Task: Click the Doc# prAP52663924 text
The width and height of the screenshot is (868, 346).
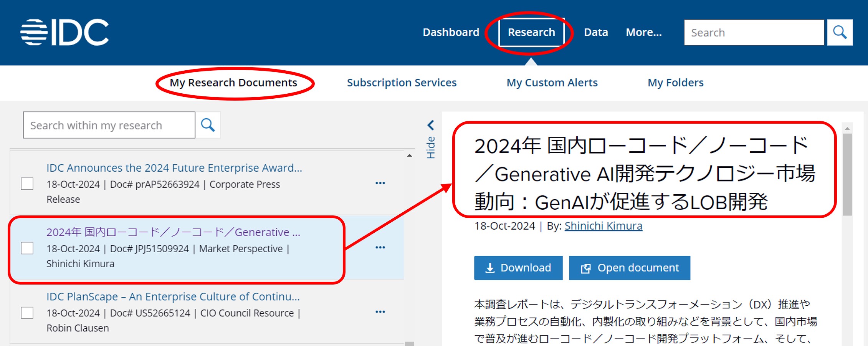Action: click(155, 184)
